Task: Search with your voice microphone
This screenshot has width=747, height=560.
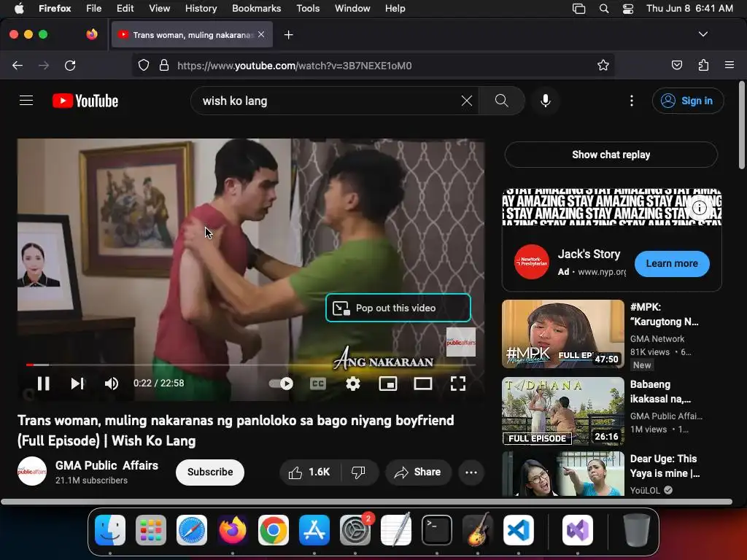Action: click(546, 101)
